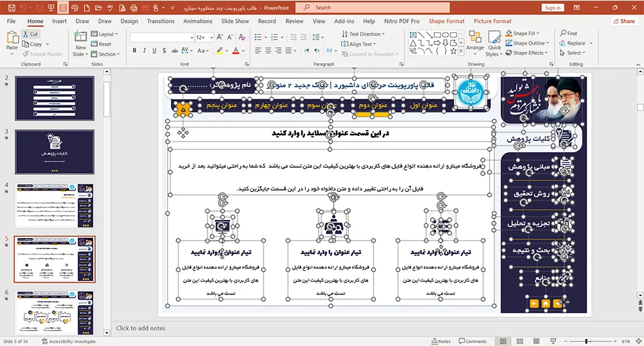Click the Sign in button
Screen dimensions: 644x346
(553, 8)
